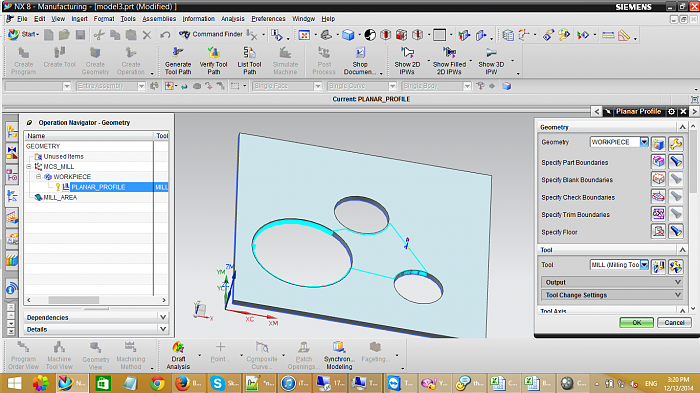Click Specify Floor select icon
Screen dimensions: 700x393
coord(658,231)
